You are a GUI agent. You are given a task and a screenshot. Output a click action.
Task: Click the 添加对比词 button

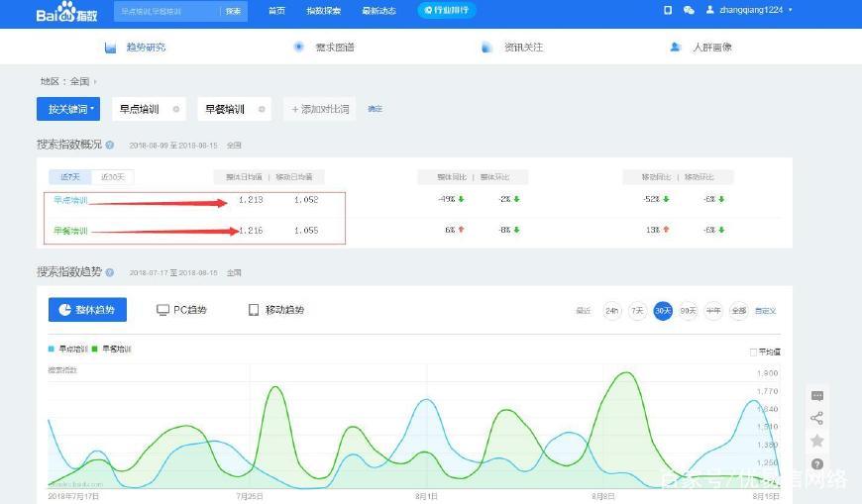[x=320, y=109]
